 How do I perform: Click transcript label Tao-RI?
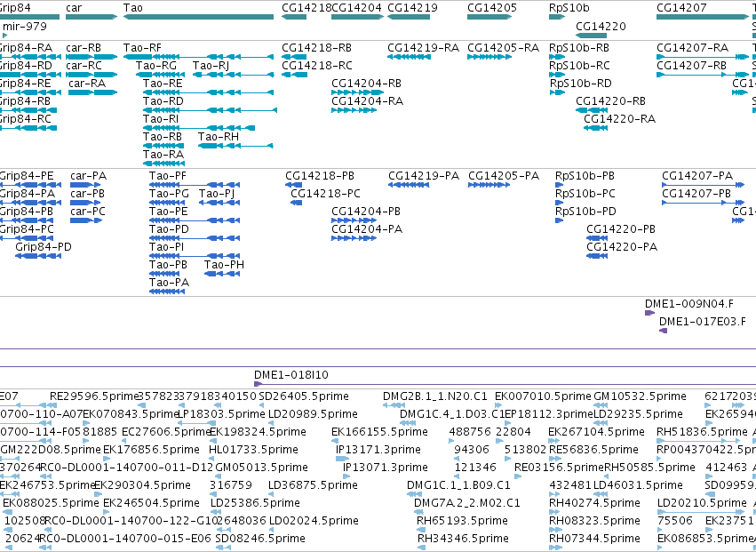(161, 119)
